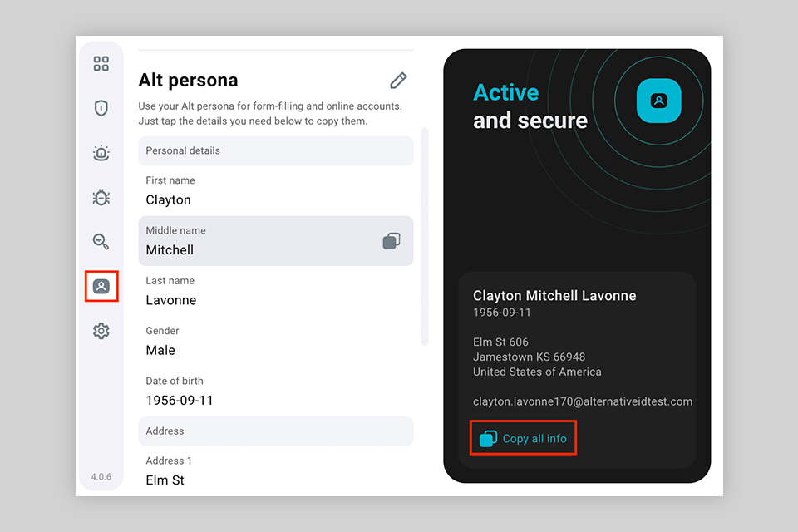
Task: Edit Alt persona with pencil icon
Action: pyautogui.click(x=398, y=81)
